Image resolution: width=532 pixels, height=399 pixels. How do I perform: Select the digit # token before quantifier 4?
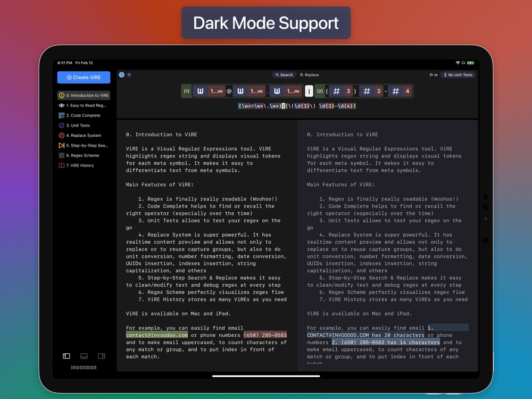(x=396, y=92)
